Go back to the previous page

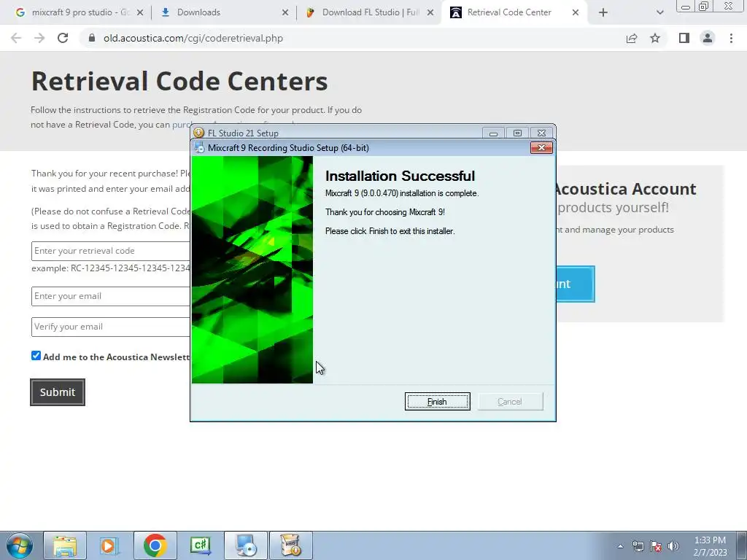(x=16, y=38)
